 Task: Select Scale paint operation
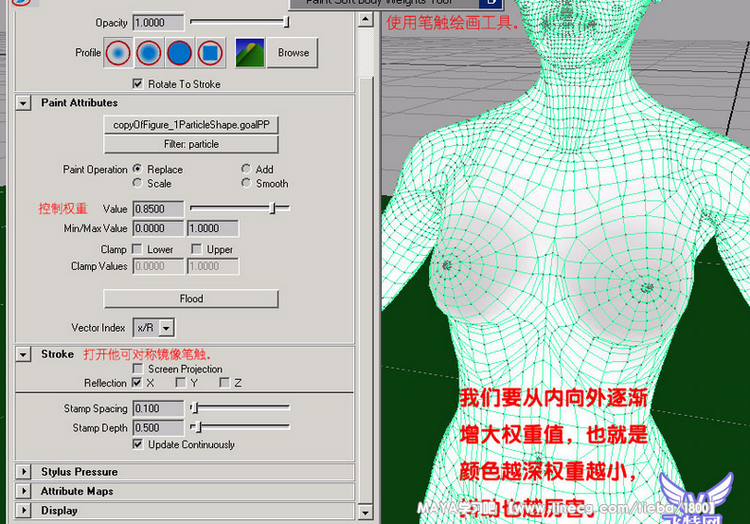[138, 183]
